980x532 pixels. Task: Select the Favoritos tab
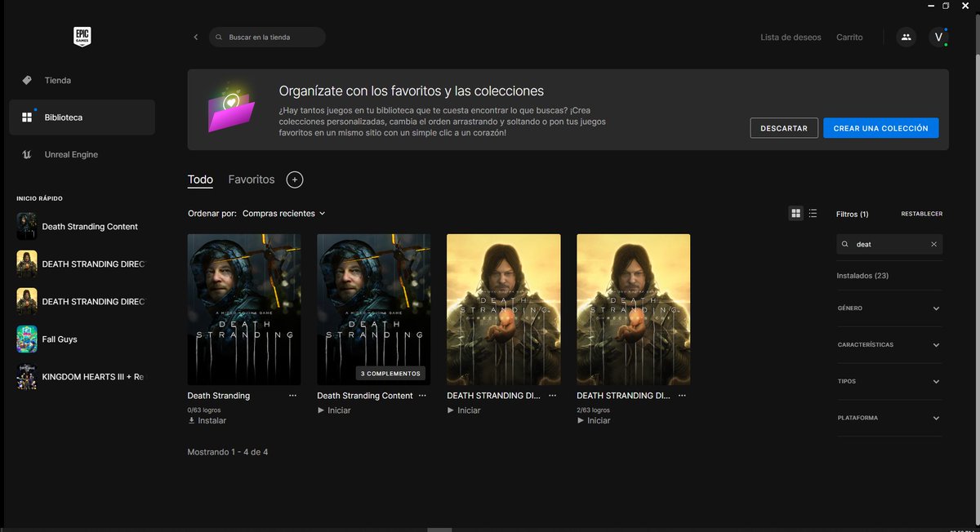[252, 180]
